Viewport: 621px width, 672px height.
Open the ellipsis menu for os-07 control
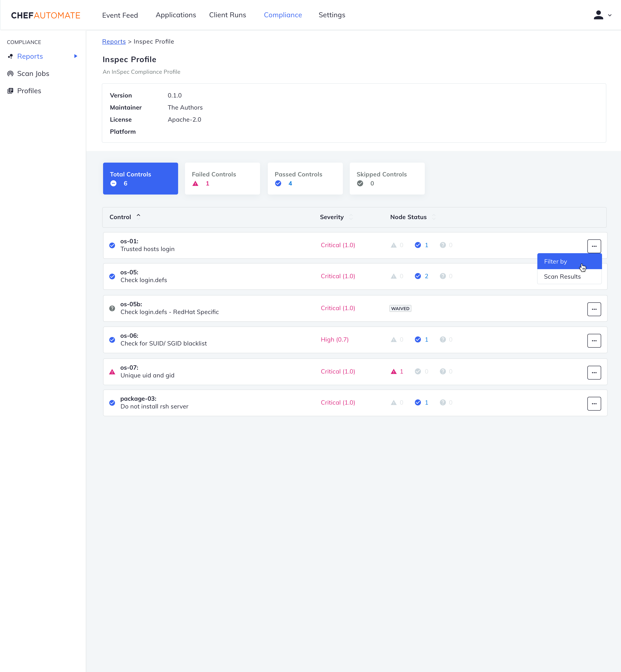point(594,372)
